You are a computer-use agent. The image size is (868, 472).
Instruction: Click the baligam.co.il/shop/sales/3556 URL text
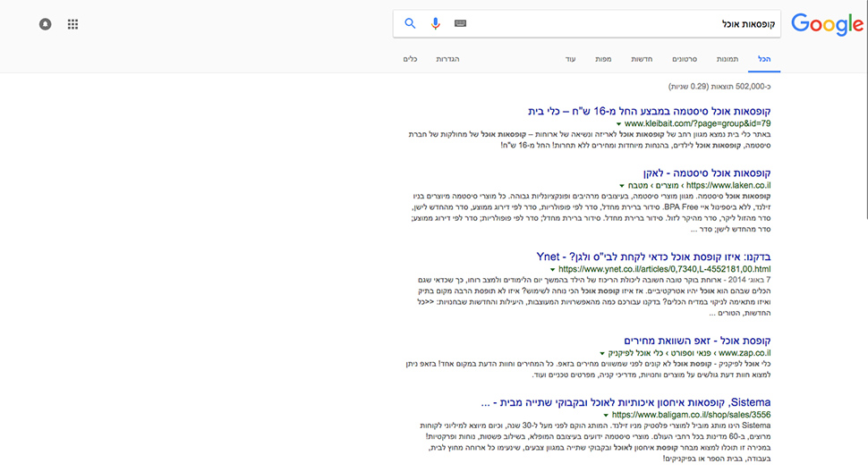tap(691, 415)
